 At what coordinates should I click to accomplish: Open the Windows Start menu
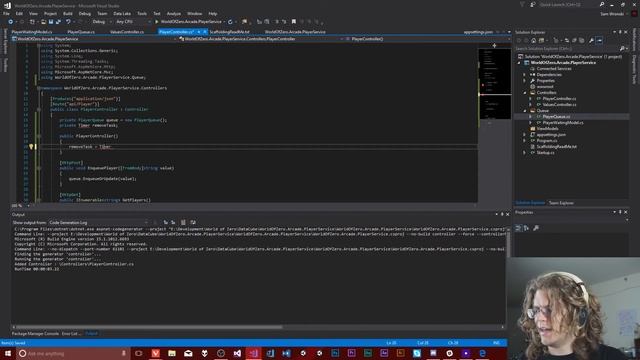[x=7, y=353]
